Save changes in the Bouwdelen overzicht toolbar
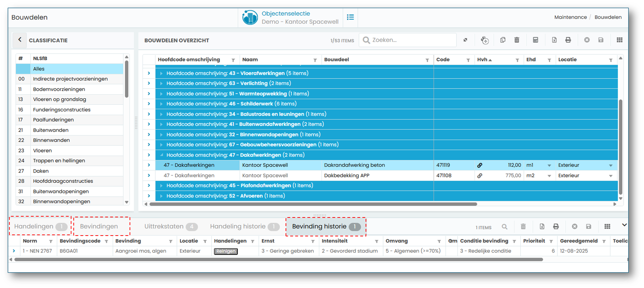Viewport: 644px width, 288px height. (600, 40)
